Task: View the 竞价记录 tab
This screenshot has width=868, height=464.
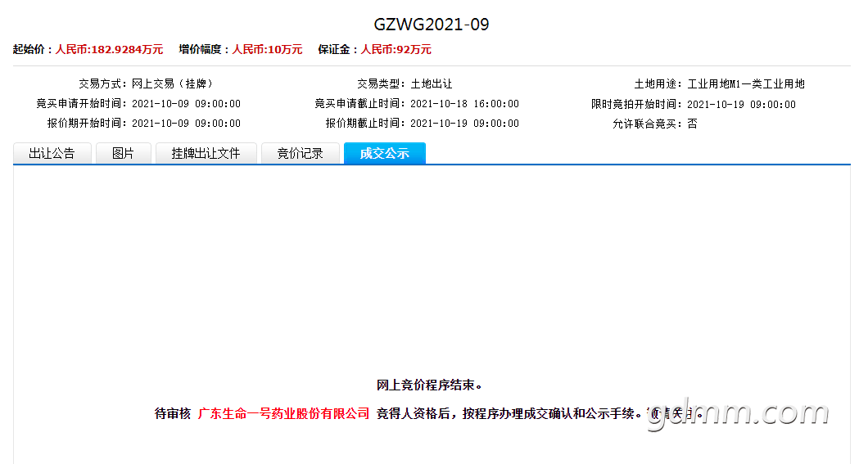Action: click(300, 153)
